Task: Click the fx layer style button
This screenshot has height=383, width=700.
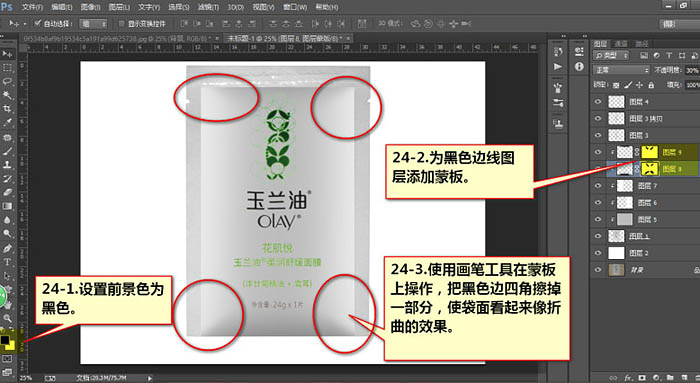Action: (x=628, y=378)
